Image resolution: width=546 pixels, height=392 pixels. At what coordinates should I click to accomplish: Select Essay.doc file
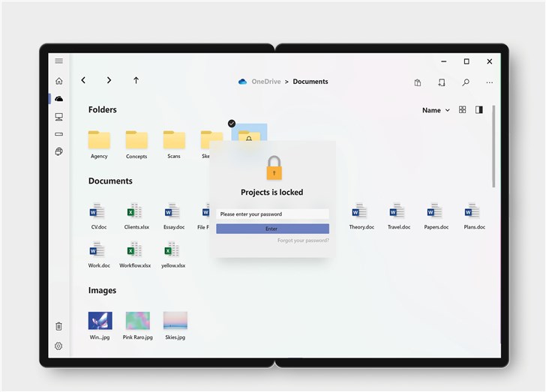point(174,216)
